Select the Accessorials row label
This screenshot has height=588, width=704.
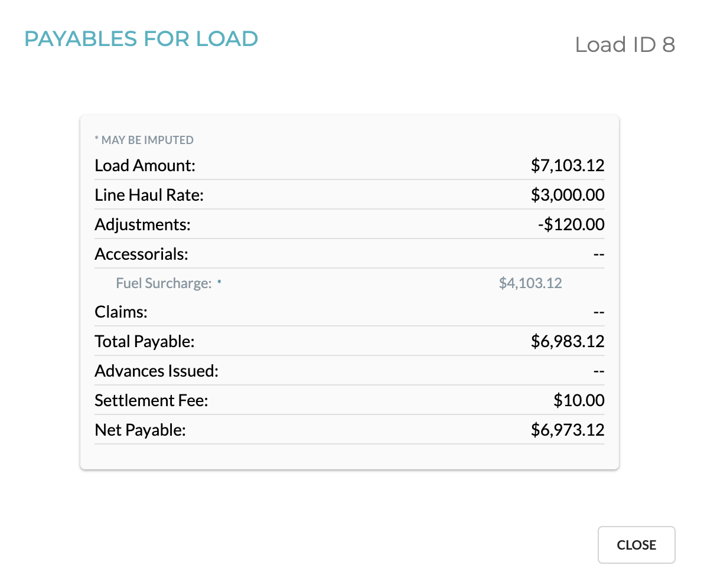(x=141, y=254)
